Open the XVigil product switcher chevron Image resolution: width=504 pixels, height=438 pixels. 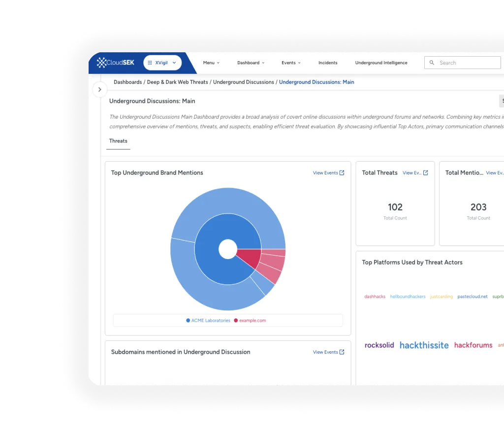(x=174, y=63)
